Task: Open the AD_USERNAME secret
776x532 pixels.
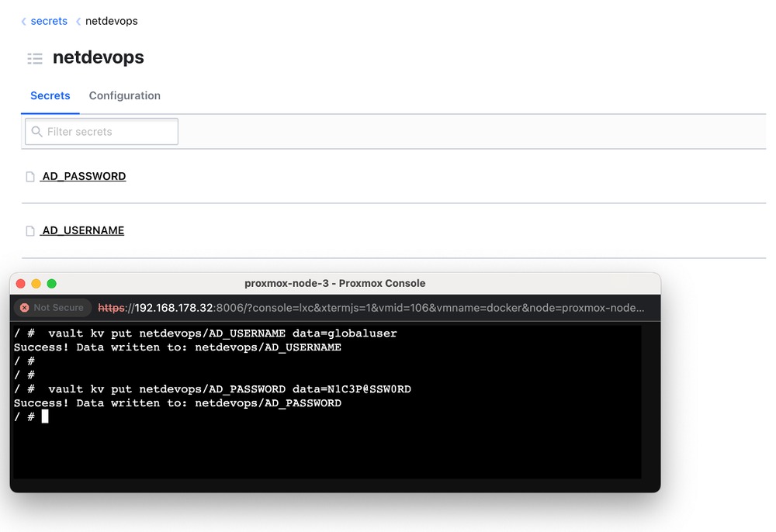Action: 81,230
